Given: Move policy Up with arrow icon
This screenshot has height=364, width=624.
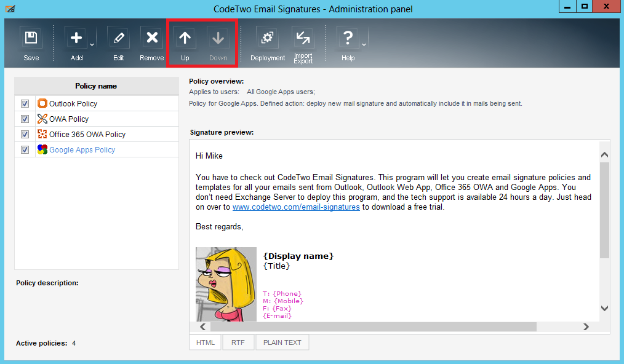Looking at the screenshot, I should pos(185,38).
